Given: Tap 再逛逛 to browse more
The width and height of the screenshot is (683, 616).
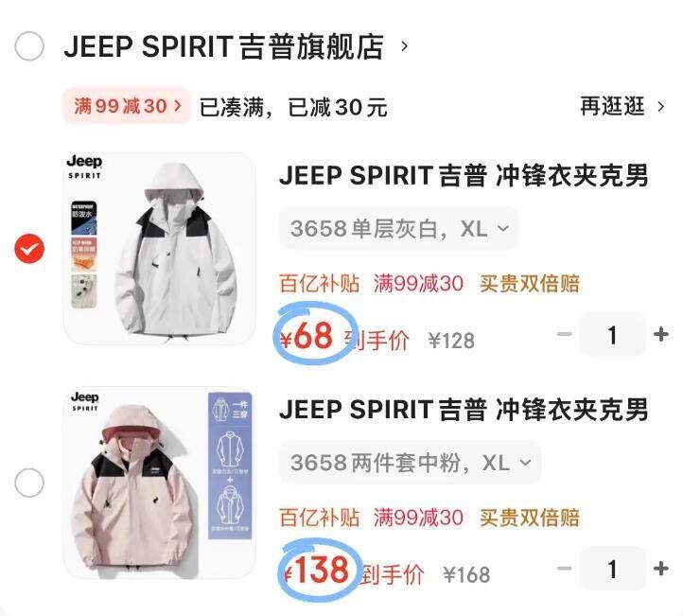Looking at the screenshot, I should click(x=611, y=106).
